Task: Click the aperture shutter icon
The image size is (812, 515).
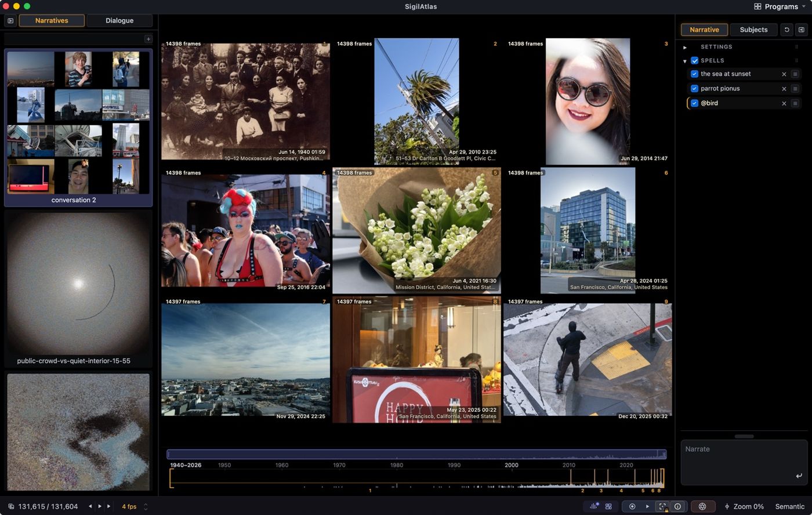Action: coord(702,506)
